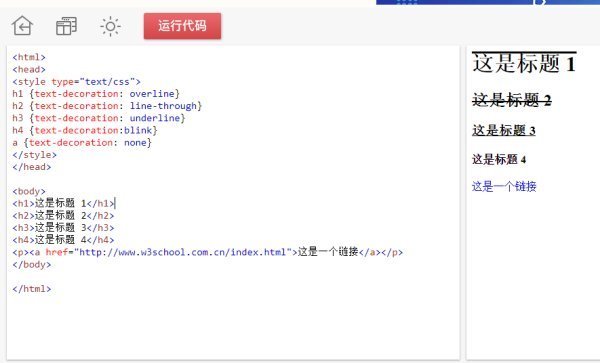Click the </head> closing tag line
The image size is (600, 363).
(x=32, y=167)
